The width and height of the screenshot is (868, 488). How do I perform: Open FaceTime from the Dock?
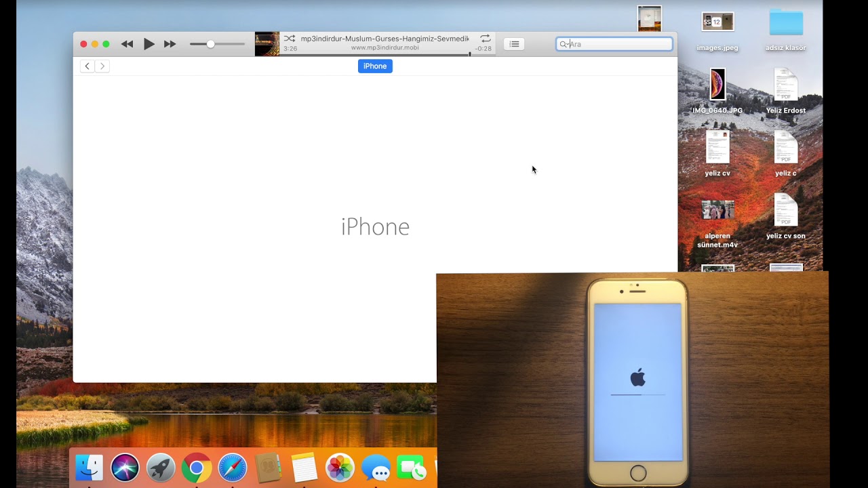[x=411, y=468]
